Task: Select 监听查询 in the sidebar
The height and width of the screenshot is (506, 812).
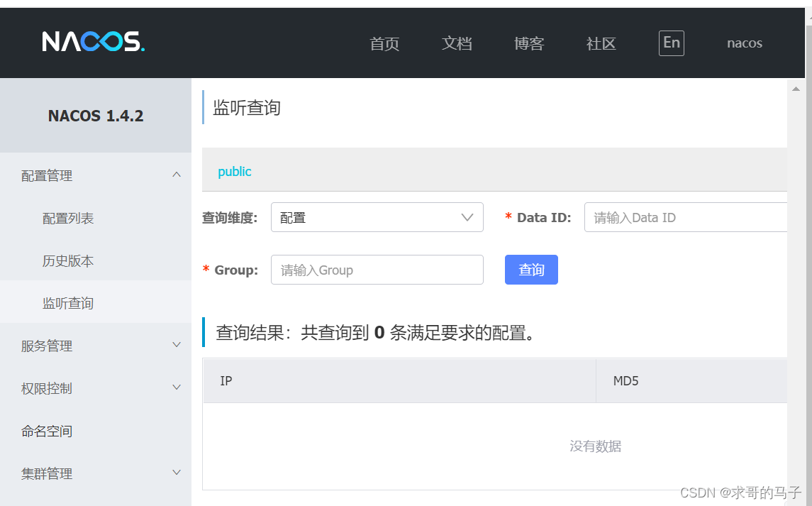Action: pyautogui.click(x=68, y=303)
